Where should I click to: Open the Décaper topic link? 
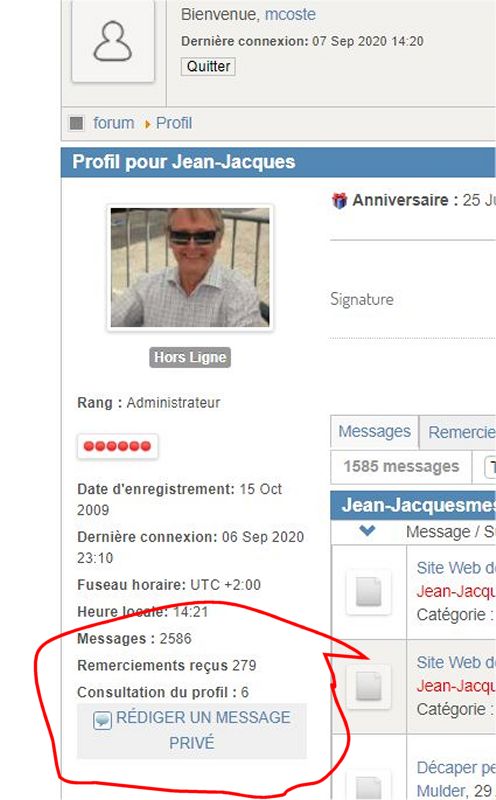point(456,768)
